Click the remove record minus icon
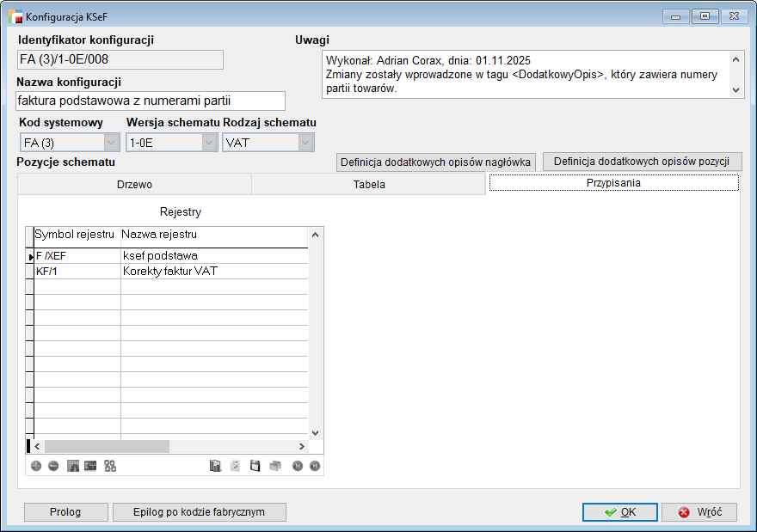Viewport: 757px width, 532px height. [x=53, y=466]
